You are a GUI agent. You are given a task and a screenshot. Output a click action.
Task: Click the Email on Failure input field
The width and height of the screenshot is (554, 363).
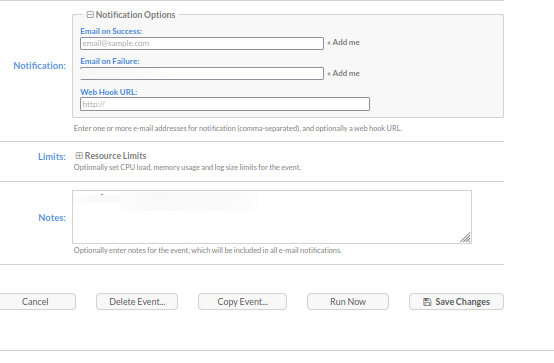point(202,74)
